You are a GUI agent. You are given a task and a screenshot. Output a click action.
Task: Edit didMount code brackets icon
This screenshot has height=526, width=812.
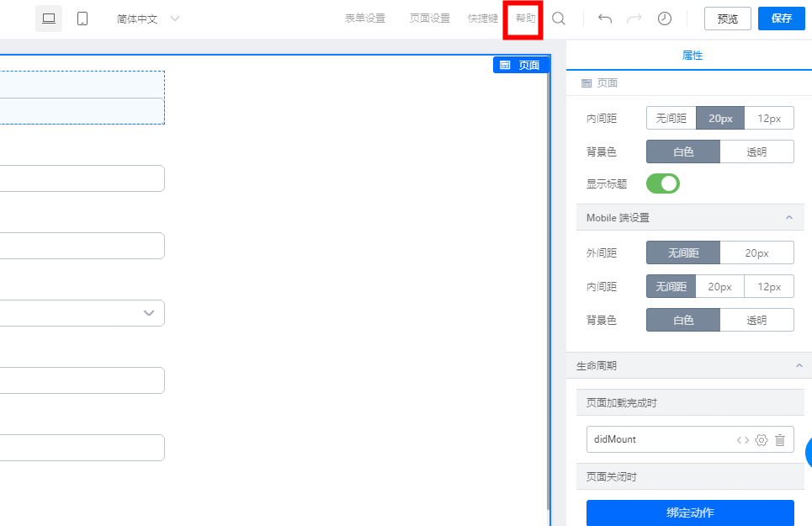coord(743,440)
